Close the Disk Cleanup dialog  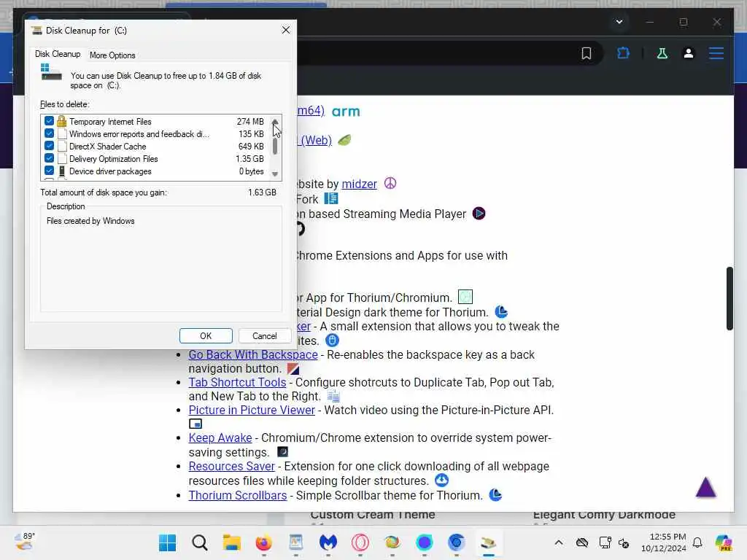[x=286, y=30]
